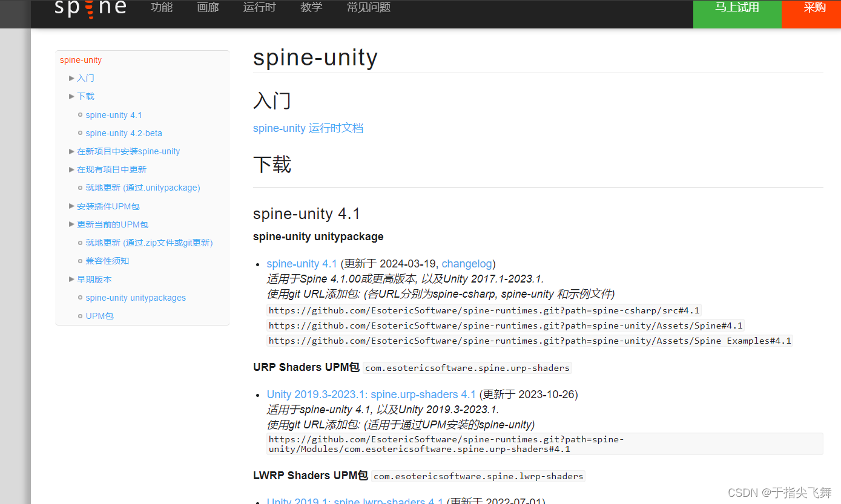This screenshot has height=504, width=841.
Task: Click the LWRP Shaders UPM包 heading
Action: (311, 476)
